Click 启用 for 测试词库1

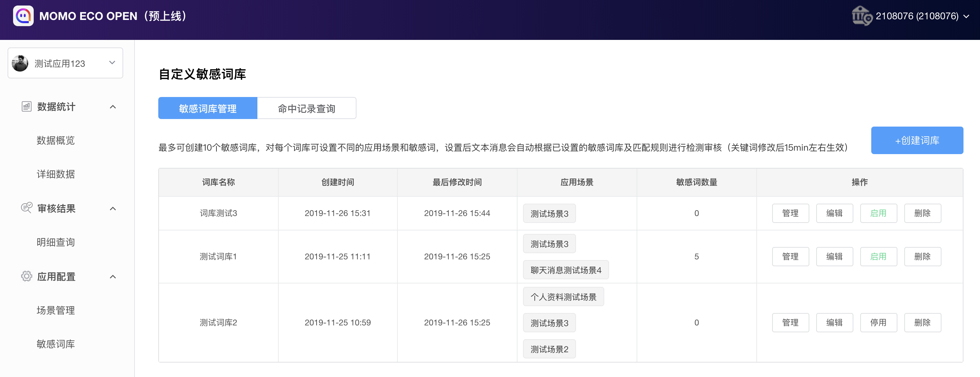[x=878, y=257]
